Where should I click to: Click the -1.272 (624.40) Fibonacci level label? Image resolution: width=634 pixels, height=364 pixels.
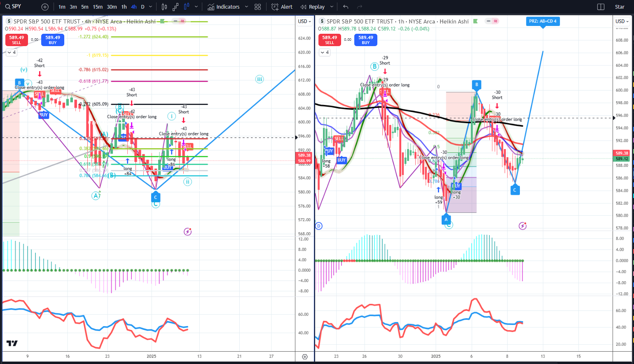tap(94, 37)
